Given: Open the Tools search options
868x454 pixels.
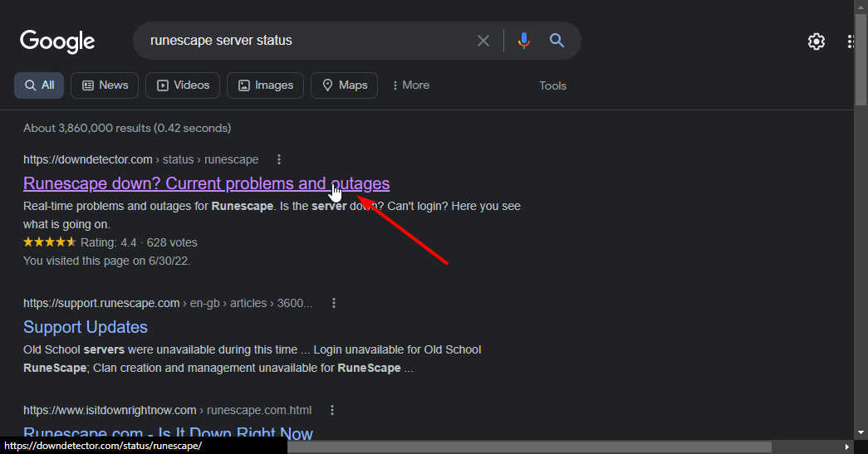Looking at the screenshot, I should (x=553, y=85).
